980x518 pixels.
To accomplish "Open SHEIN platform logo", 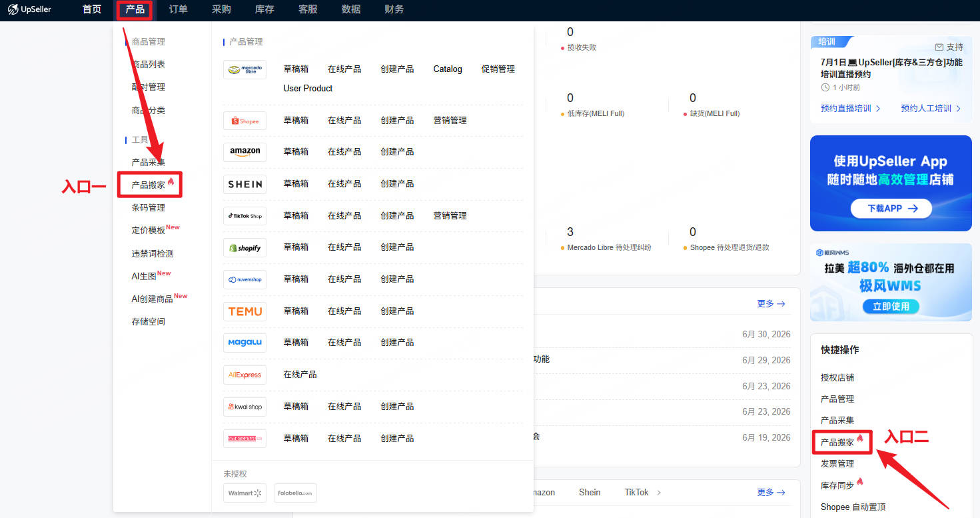I will tap(245, 184).
